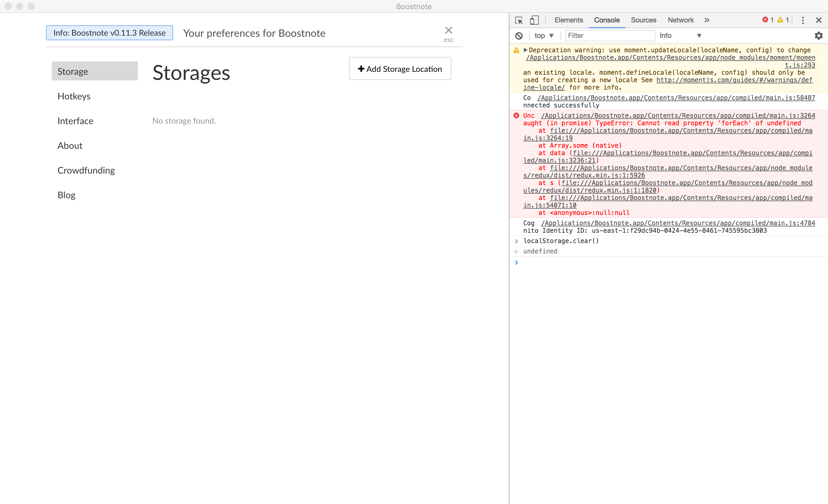This screenshot has width=828, height=504.
Task: Click the Boostnote v0.11.3 Release info button
Action: point(109,33)
